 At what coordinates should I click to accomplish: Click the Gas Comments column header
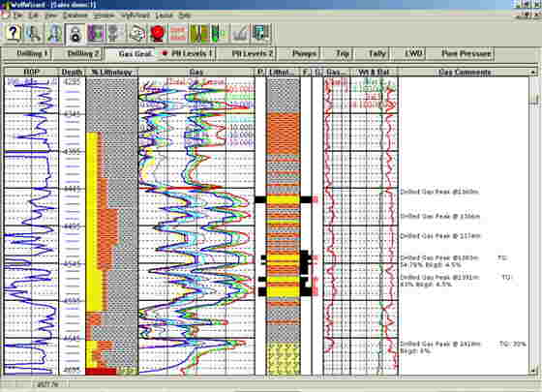click(465, 73)
